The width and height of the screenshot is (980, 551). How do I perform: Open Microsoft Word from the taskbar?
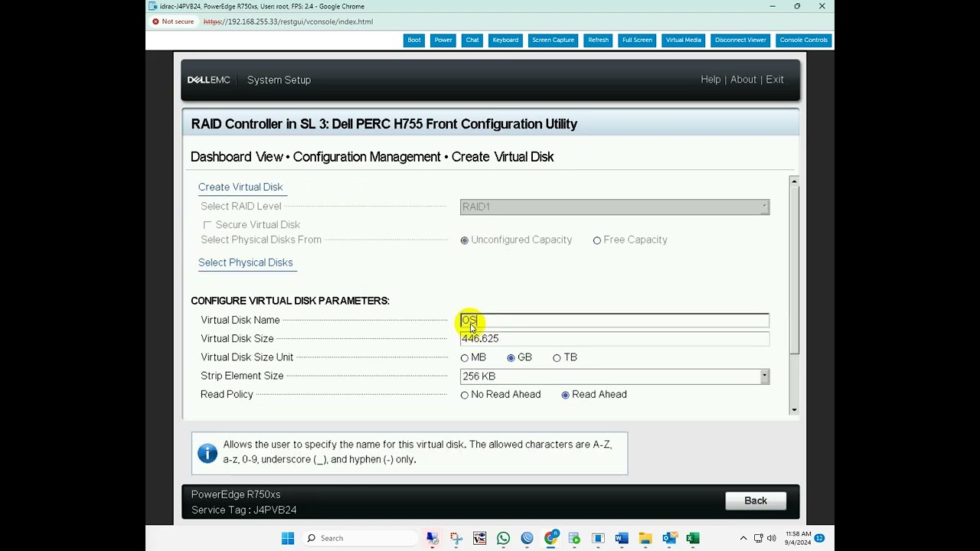[622, 538]
